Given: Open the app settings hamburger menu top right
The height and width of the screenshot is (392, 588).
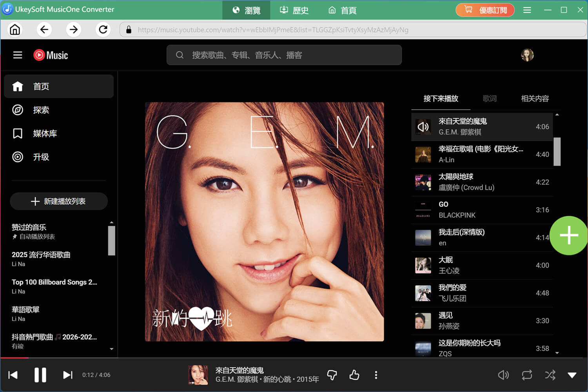Looking at the screenshot, I should pyautogui.click(x=527, y=10).
